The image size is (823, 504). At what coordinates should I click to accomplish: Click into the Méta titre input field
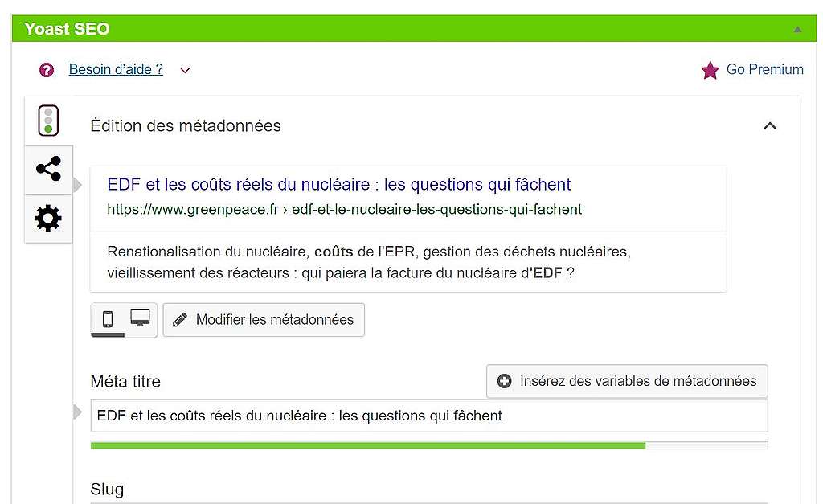429,416
